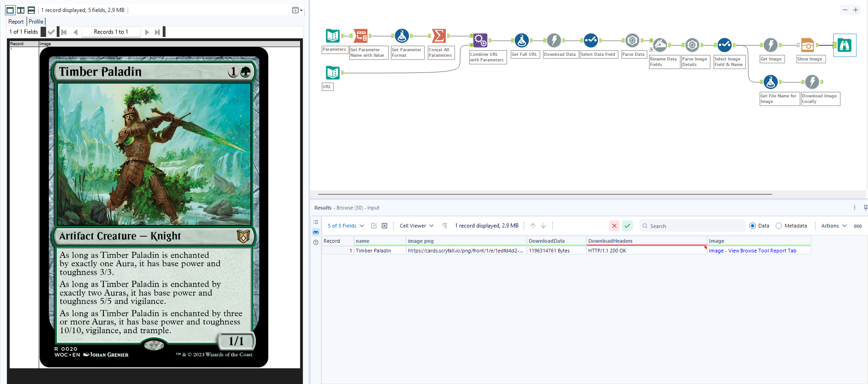Open Image - View Browse Tool Report Tab link
Viewport: 868px width, 384px height.
click(x=752, y=251)
